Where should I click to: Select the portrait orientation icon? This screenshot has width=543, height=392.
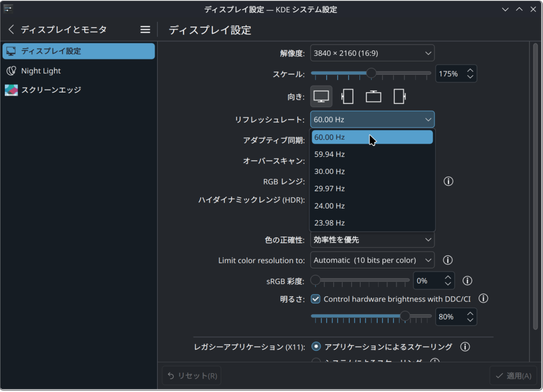point(347,96)
